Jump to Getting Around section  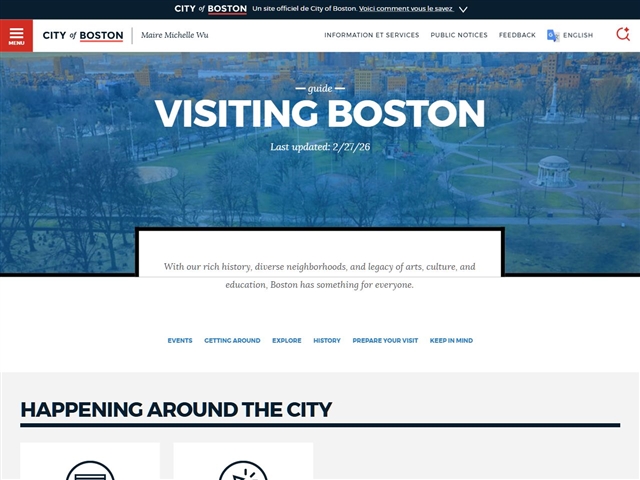point(232,340)
